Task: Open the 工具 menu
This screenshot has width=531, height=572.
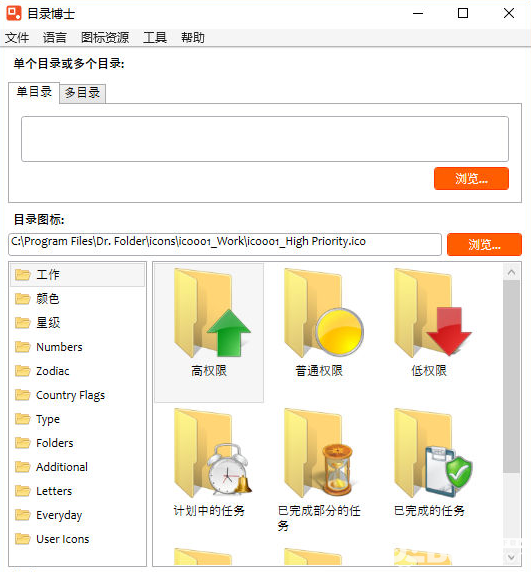Action: [155, 38]
